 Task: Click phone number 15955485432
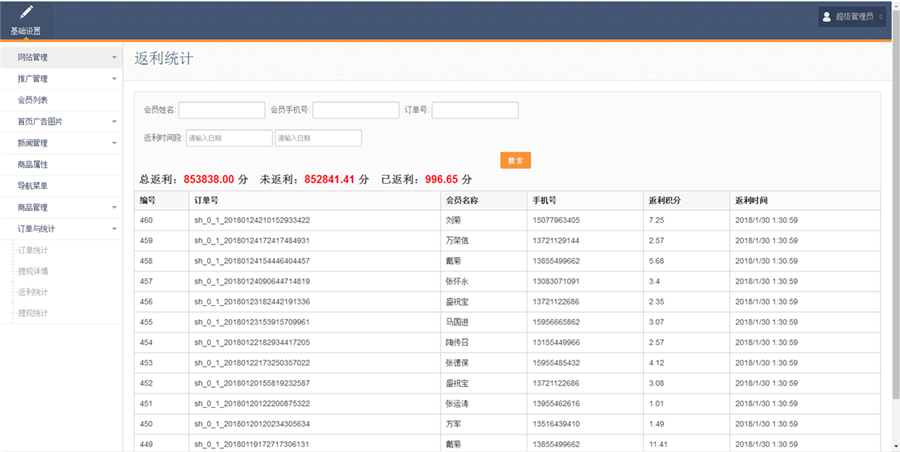pyautogui.click(x=556, y=363)
